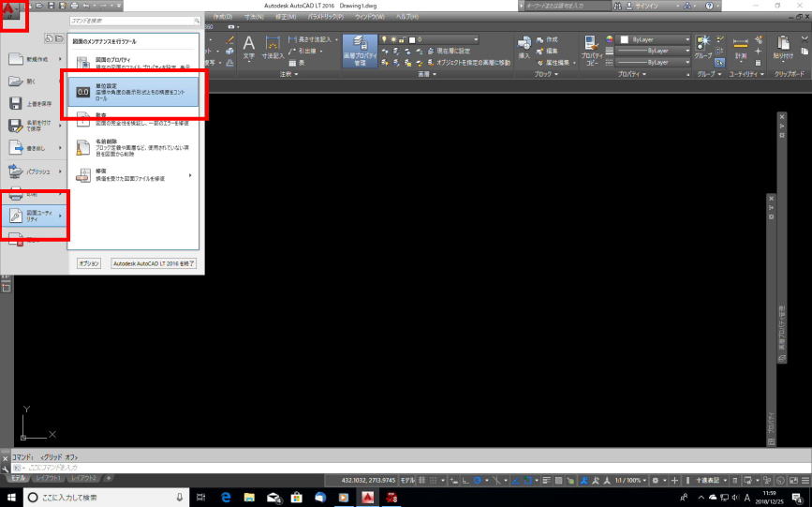812x507 pixels.
Task: Toggle snap mode in the status bar
Action: point(434,481)
